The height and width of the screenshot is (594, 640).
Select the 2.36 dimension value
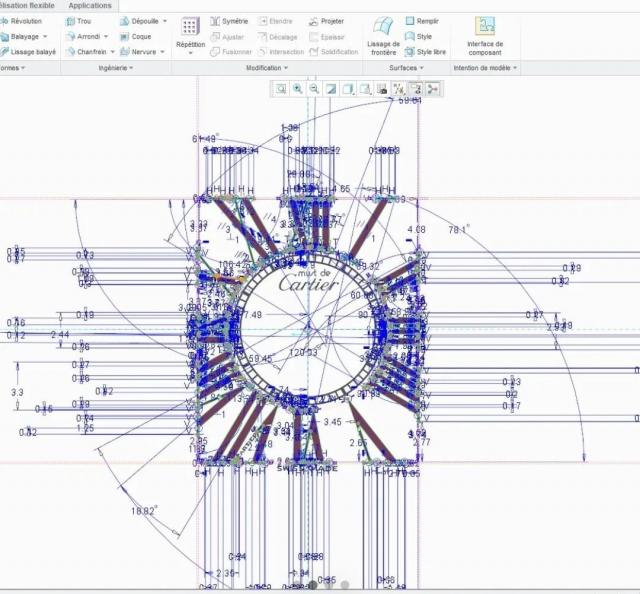[x=225, y=573]
